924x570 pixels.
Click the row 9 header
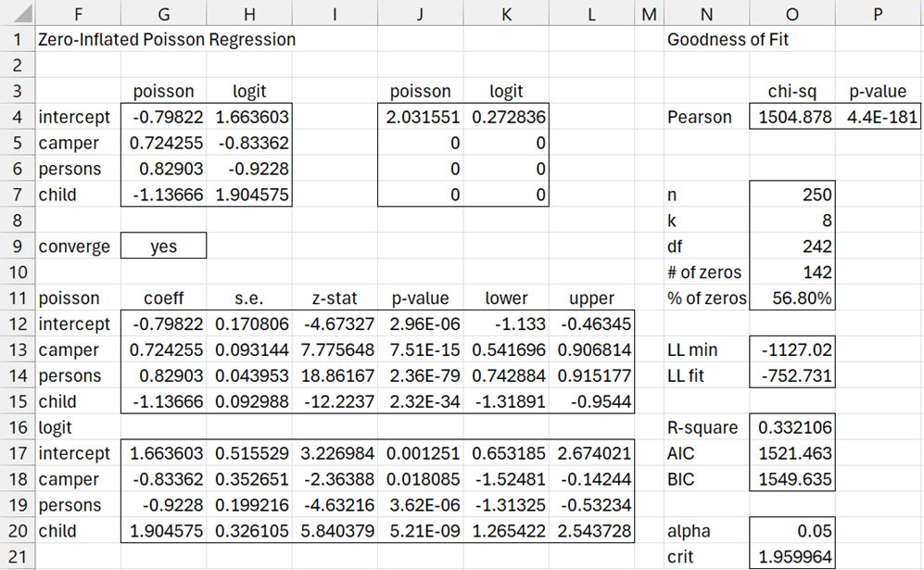[17, 247]
